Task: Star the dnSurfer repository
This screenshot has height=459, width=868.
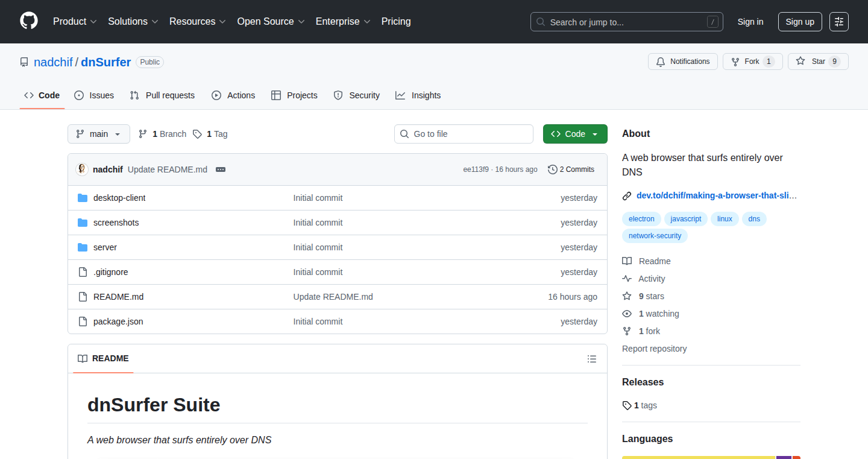Action: tap(818, 62)
